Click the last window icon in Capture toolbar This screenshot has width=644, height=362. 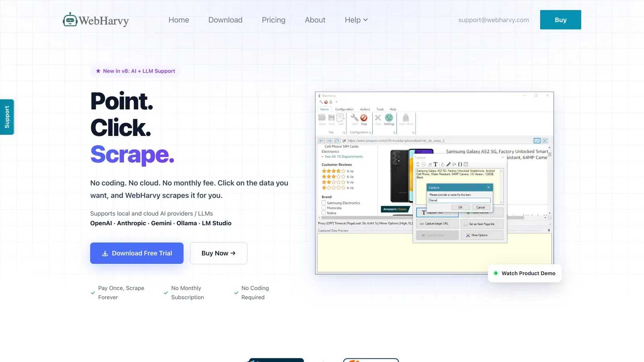coord(466,165)
